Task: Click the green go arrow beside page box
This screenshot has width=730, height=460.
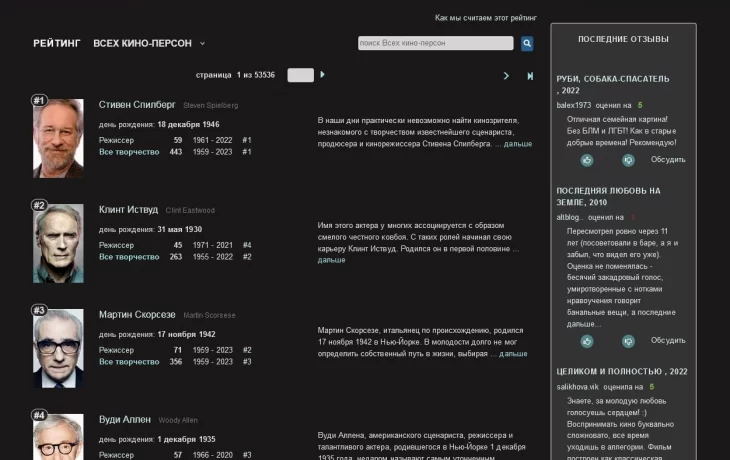Action: pyautogui.click(x=322, y=74)
